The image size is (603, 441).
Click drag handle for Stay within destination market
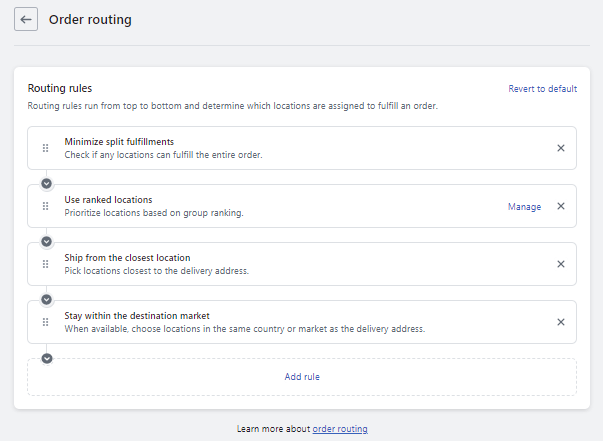(45, 322)
